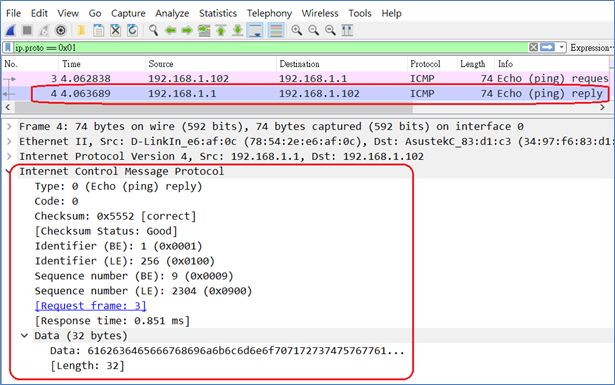Toggle packet list colorization
The image size is (615, 385).
(x=276, y=30)
